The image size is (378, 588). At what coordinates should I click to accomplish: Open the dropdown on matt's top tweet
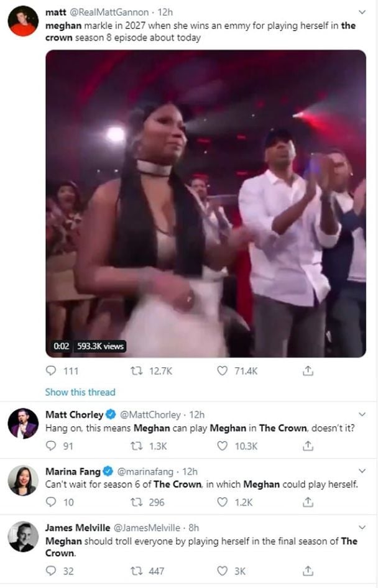pyautogui.click(x=362, y=12)
